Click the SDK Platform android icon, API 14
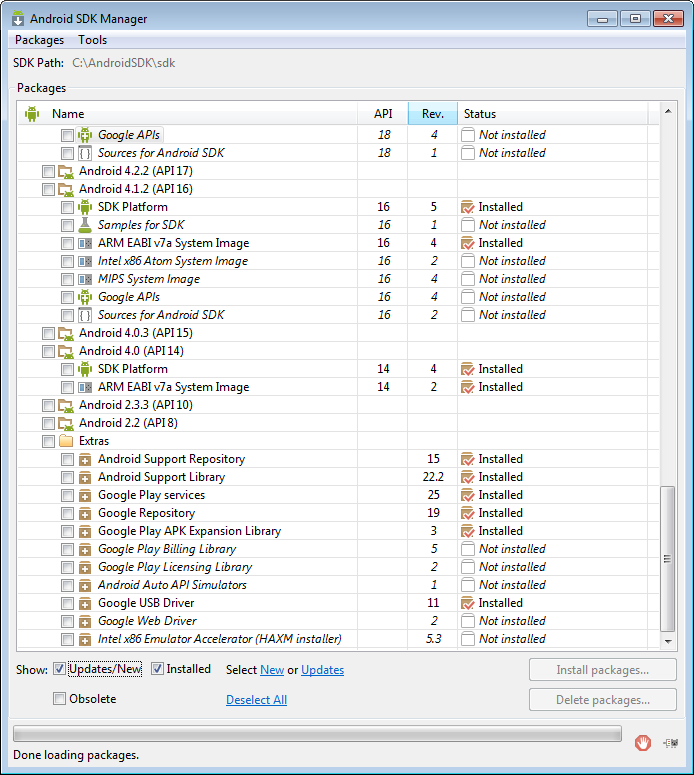Screen dimensions: 694x775 click(x=85, y=369)
